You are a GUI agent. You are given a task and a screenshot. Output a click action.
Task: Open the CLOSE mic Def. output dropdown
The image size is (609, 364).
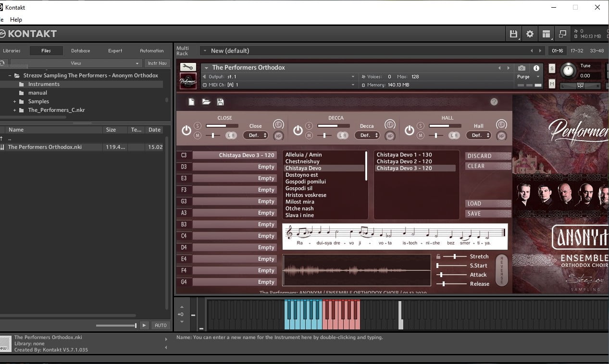[255, 135]
